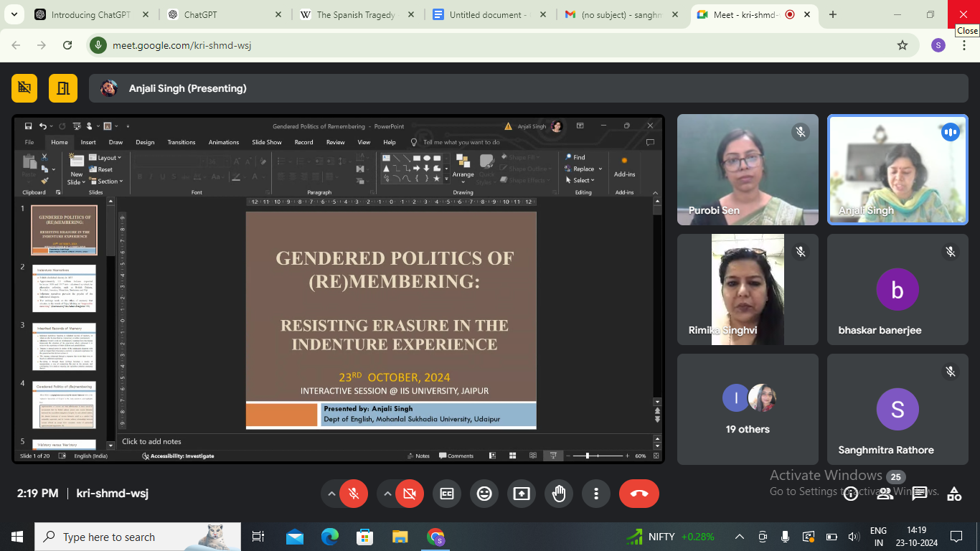
Task: Open the meeting details info icon
Action: click(851, 494)
